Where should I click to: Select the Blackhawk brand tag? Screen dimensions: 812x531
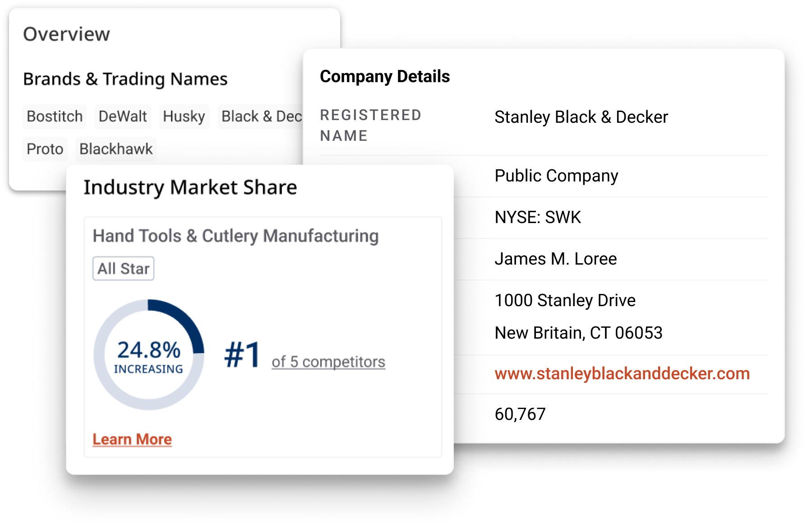(x=116, y=149)
